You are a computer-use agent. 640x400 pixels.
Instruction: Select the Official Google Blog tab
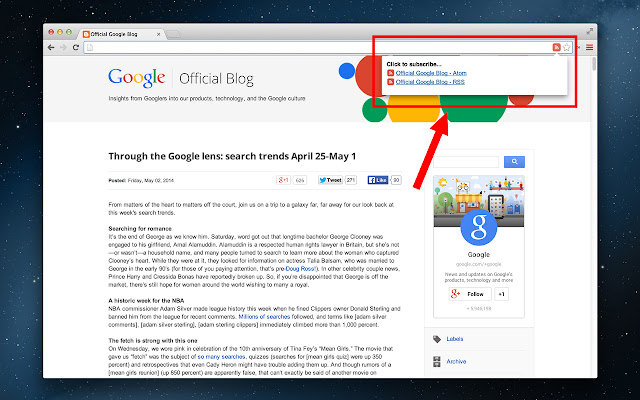[x=121, y=34]
